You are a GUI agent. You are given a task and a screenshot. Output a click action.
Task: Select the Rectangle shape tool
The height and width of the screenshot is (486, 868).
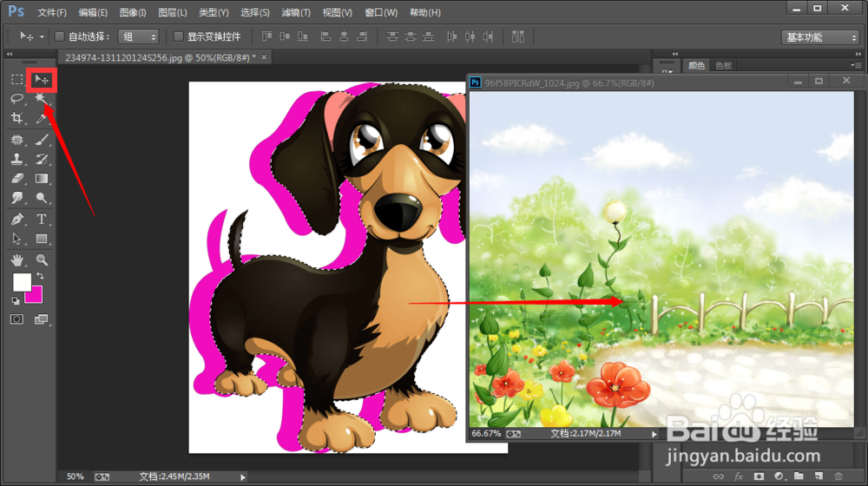[x=42, y=239]
